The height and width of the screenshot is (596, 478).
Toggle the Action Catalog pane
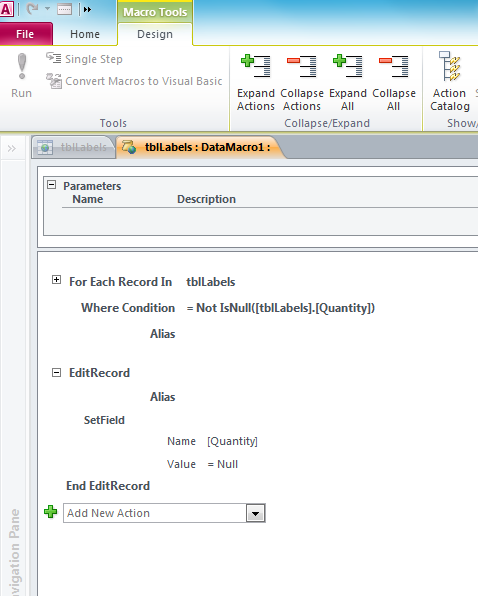coord(450,82)
